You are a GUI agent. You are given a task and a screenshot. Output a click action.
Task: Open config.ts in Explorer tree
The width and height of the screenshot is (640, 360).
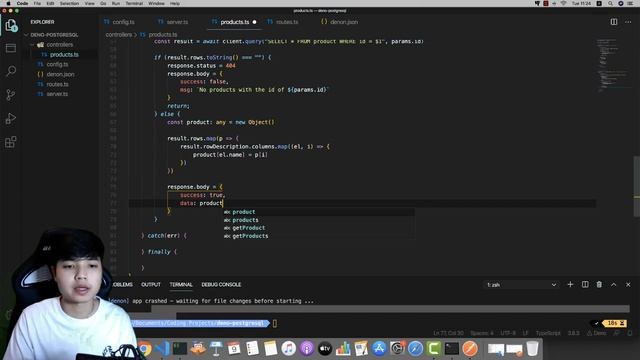pos(57,64)
